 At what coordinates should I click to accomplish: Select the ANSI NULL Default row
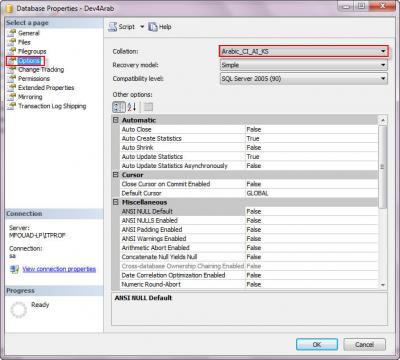point(249,211)
